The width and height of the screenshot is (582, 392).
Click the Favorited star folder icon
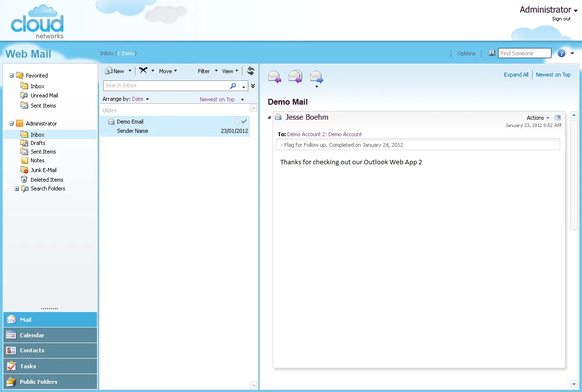tap(20, 75)
